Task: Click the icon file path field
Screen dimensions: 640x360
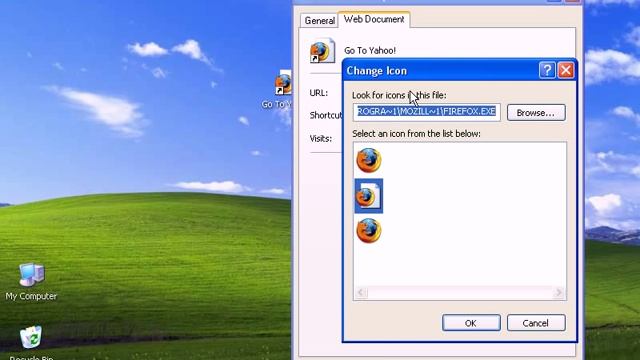Action: tap(427, 112)
